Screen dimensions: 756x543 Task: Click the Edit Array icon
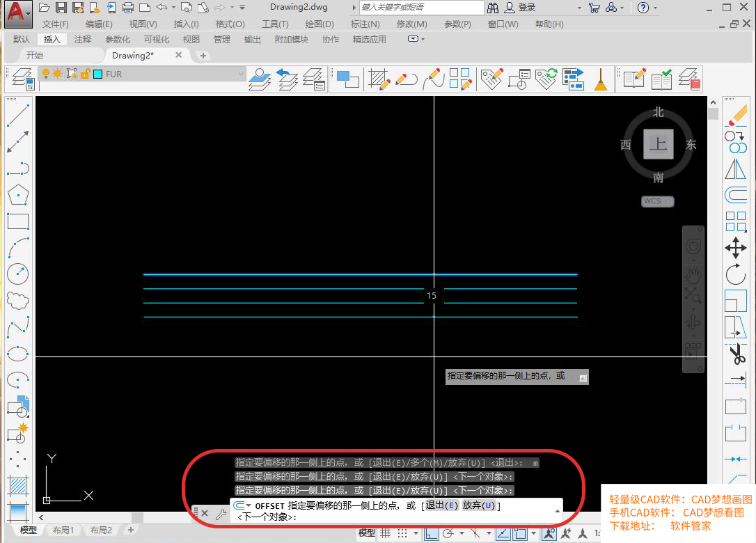tap(460, 79)
